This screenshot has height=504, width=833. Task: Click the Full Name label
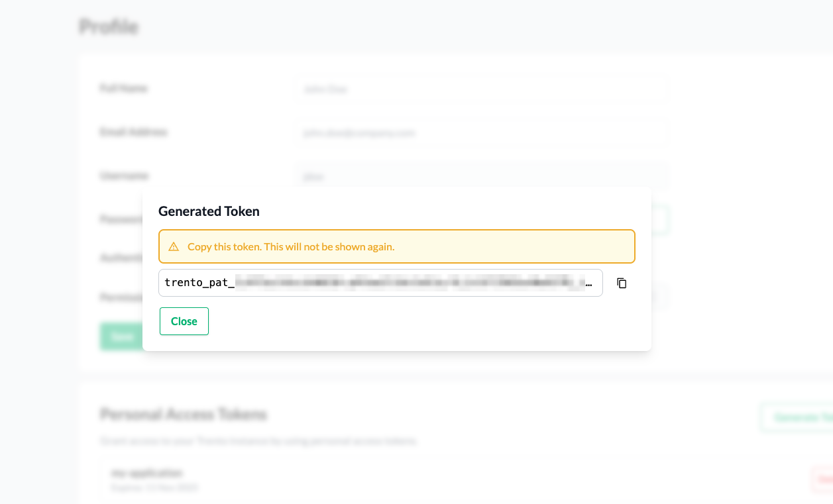[x=124, y=88]
